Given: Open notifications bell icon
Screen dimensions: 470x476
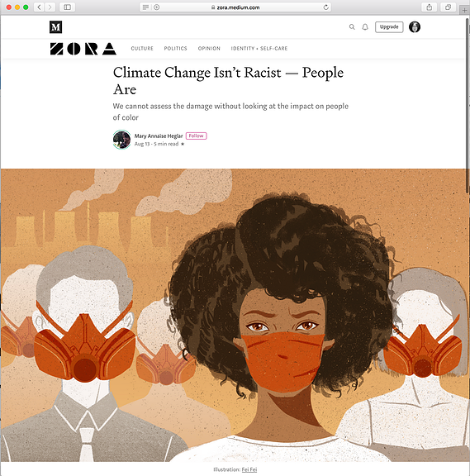Looking at the screenshot, I should coord(365,27).
